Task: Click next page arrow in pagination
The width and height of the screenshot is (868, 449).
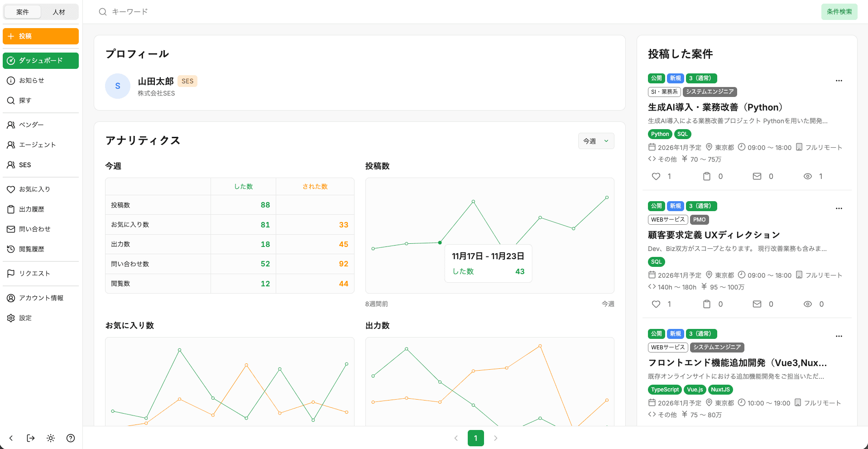Action: pos(495,438)
